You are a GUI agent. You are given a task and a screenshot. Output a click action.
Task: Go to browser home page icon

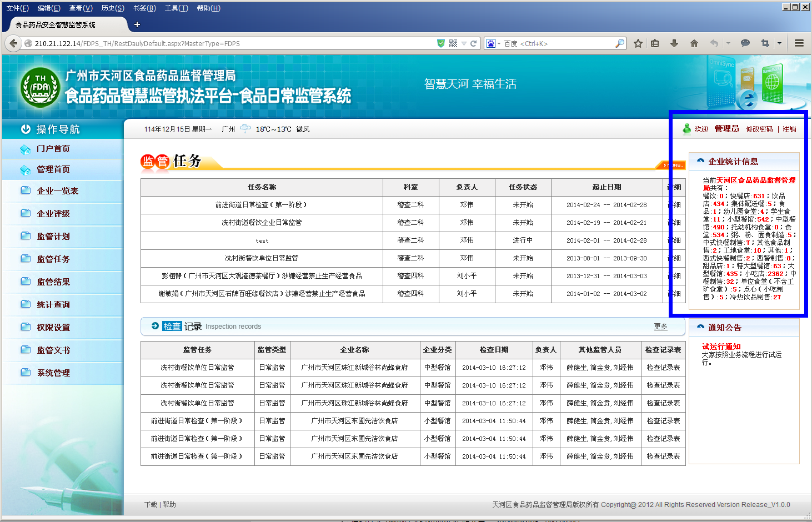click(694, 43)
